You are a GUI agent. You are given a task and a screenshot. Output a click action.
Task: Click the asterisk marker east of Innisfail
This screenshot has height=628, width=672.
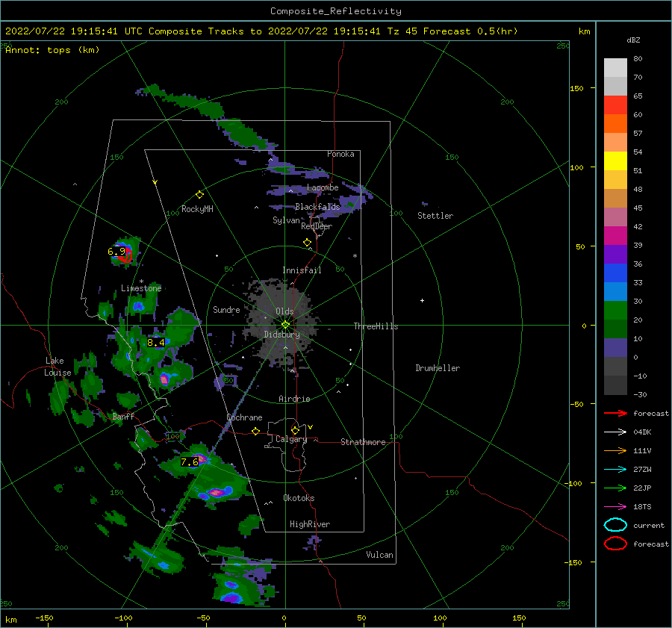(355, 256)
